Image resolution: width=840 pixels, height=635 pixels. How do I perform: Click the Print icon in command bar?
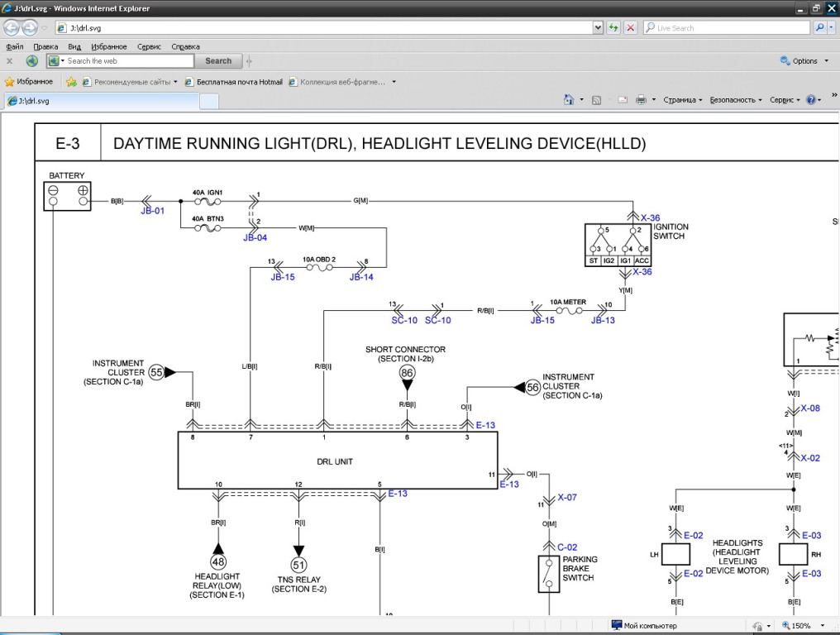coord(641,100)
